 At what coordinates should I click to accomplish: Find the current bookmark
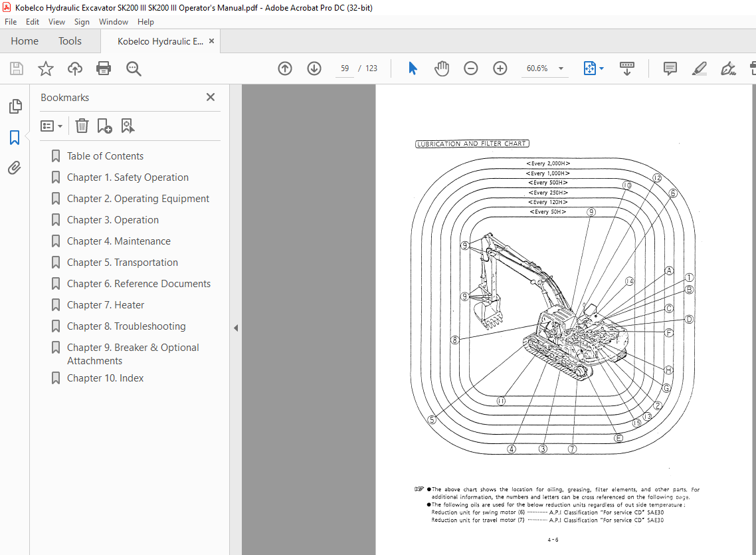coord(128,126)
